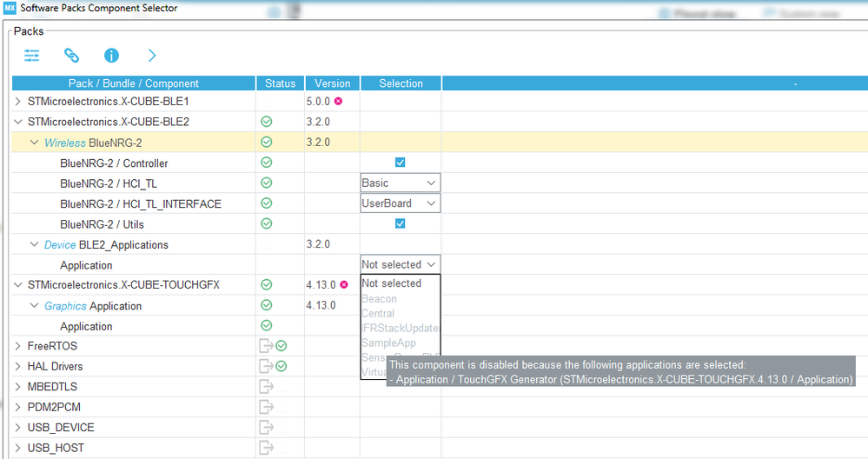
Task: Click status check on TouchGFX Application component row
Action: point(266,326)
